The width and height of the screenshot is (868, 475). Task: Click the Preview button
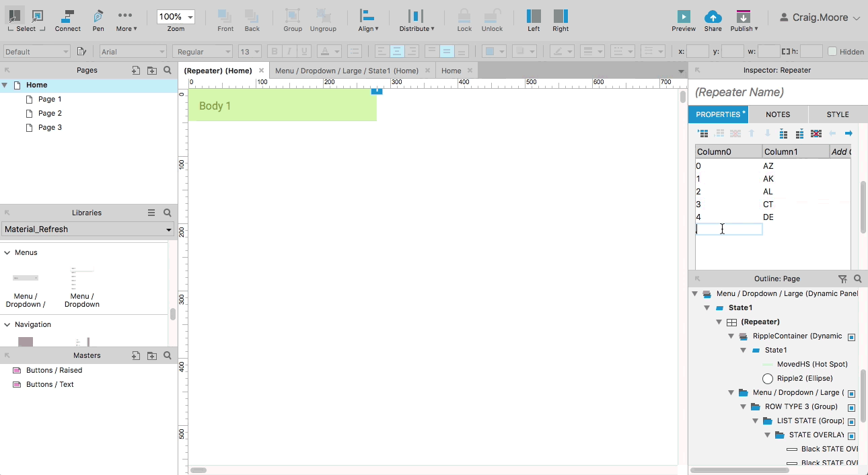(x=684, y=20)
